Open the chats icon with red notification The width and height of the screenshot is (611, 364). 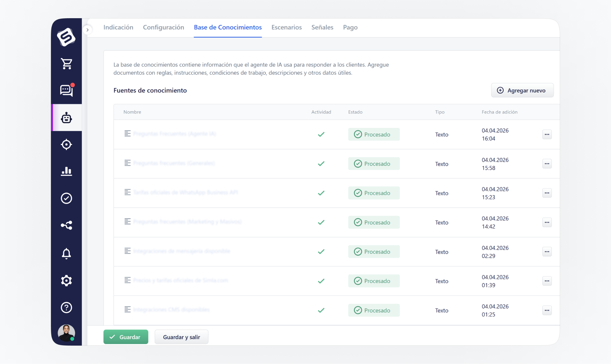point(66,90)
